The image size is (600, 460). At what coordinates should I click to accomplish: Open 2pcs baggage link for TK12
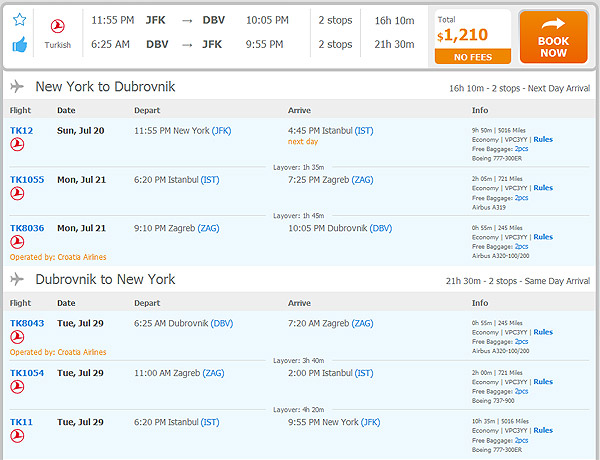[521, 148]
